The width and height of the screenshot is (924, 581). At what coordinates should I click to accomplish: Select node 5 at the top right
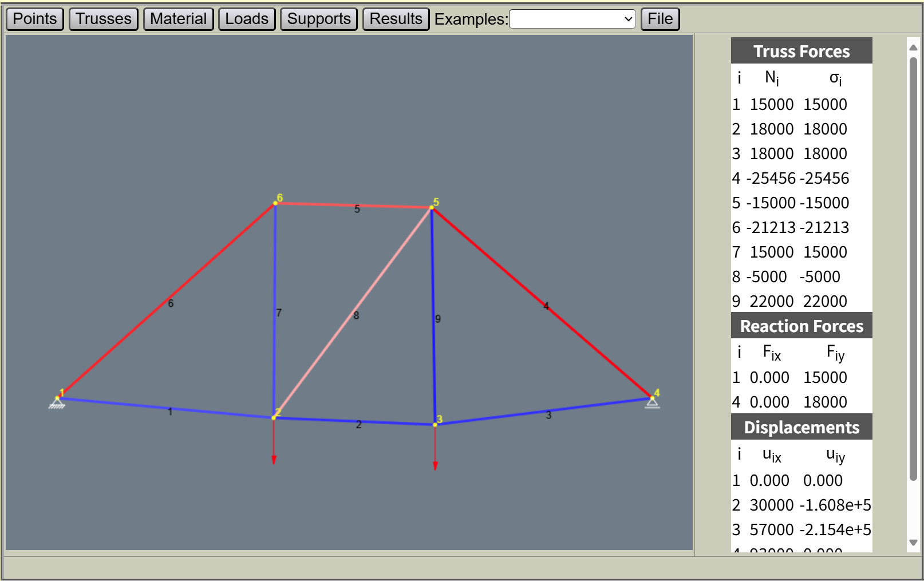point(432,208)
